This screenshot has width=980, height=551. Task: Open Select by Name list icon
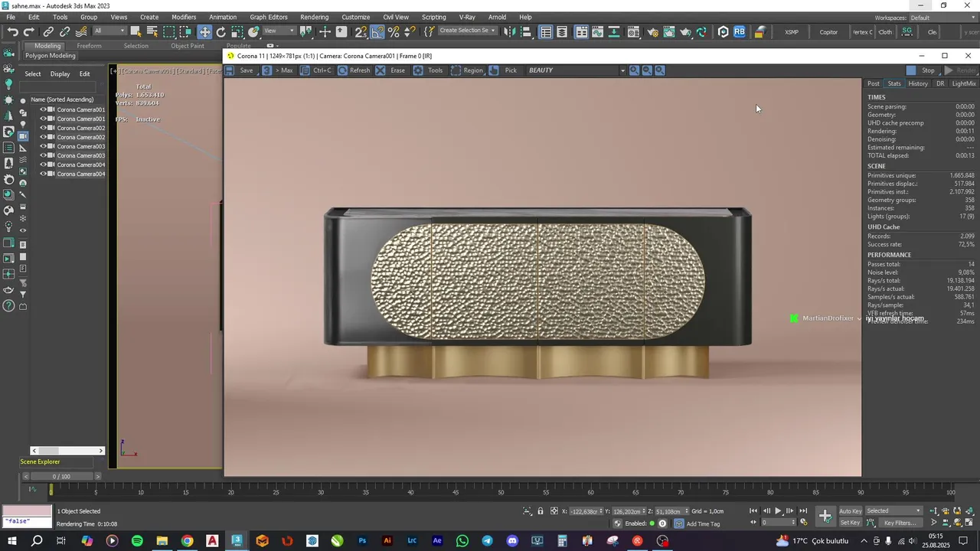click(x=152, y=31)
